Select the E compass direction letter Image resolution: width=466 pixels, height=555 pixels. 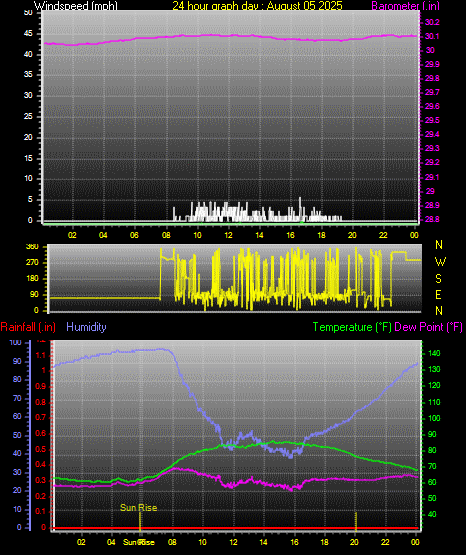click(x=438, y=295)
